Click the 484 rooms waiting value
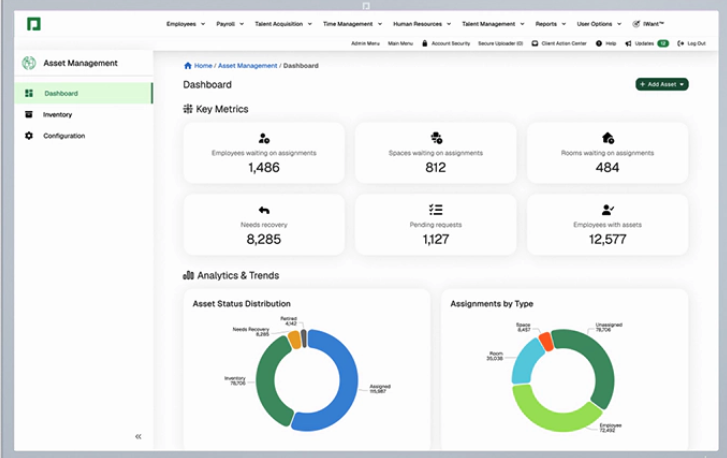727x458 pixels. point(607,167)
